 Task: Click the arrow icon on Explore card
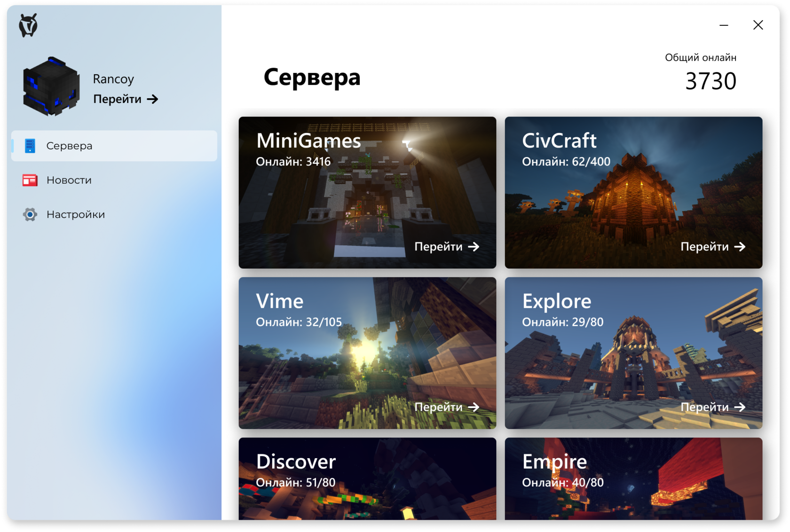[740, 407]
